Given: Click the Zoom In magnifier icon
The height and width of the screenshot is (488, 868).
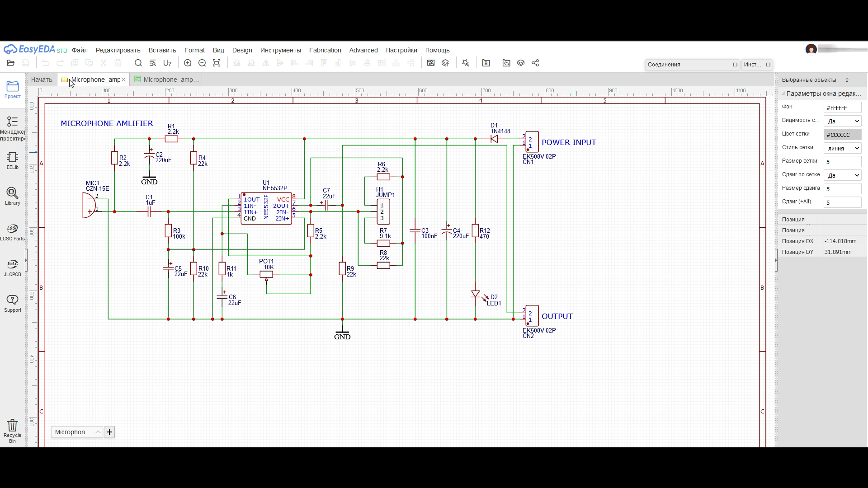Looking at the screenshot, I should 188,63.
